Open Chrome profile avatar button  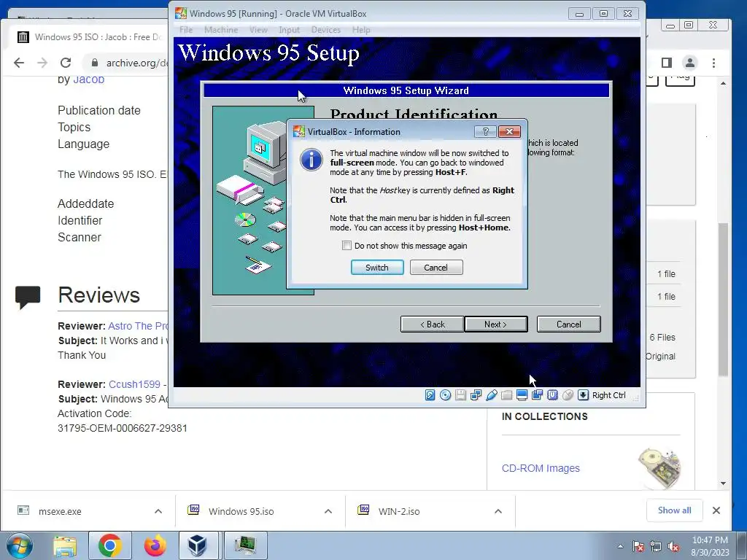[x=690, y=63]
